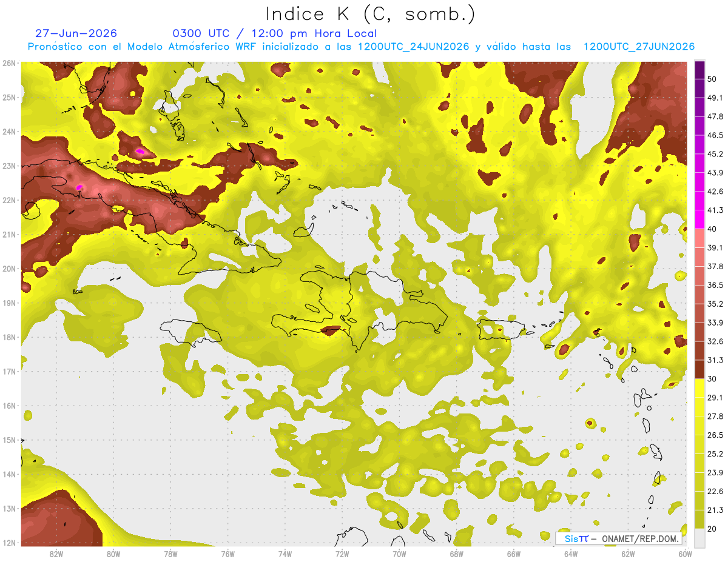Click the colorbar value 29.1
The image size is (728, 562).
coord(715,398)
